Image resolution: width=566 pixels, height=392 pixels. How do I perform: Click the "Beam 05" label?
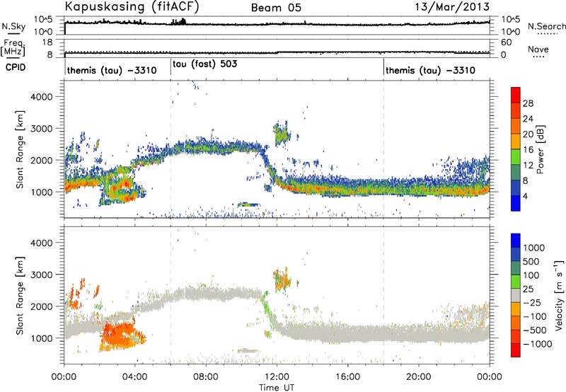(276, 8)
